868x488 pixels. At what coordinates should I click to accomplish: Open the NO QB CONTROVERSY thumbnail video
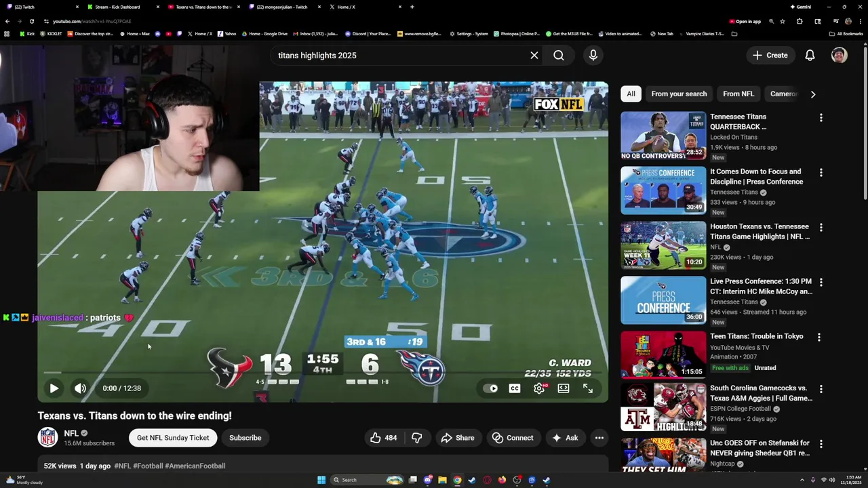663,136
